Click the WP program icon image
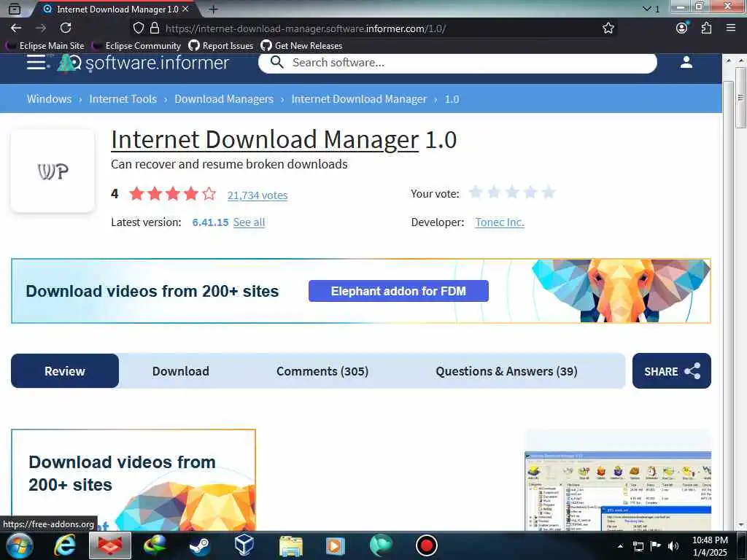Viewport: 747px width, 560px height. 53,171
